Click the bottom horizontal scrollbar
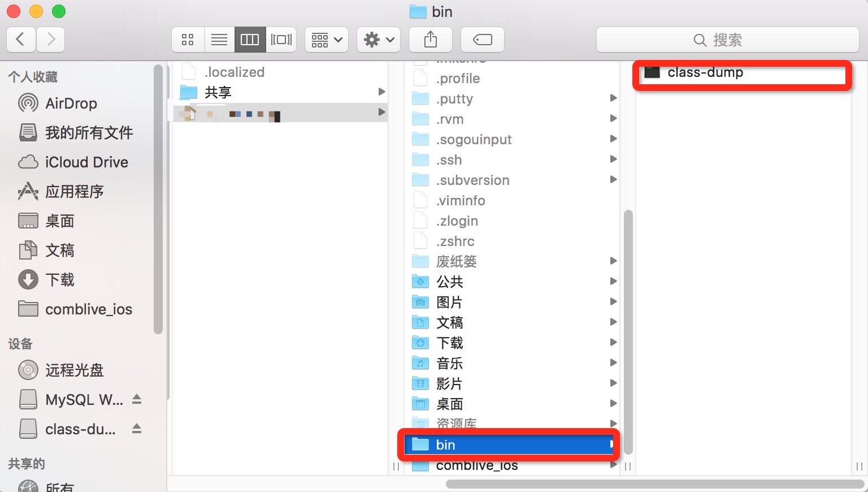The width and height of the screenshot is (868, 492). pos(655,484)
